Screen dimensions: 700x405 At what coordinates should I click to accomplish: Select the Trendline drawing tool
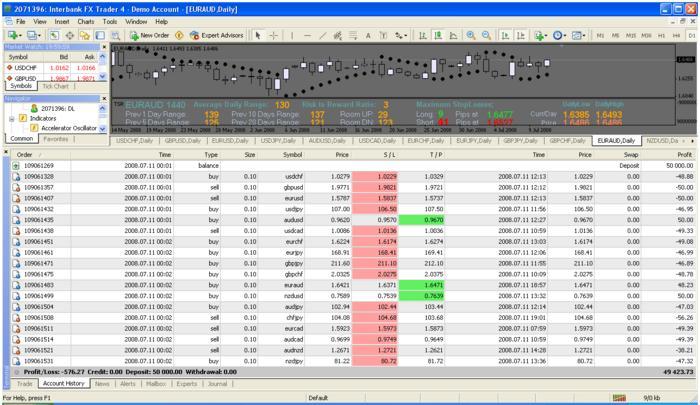[323, 35]
